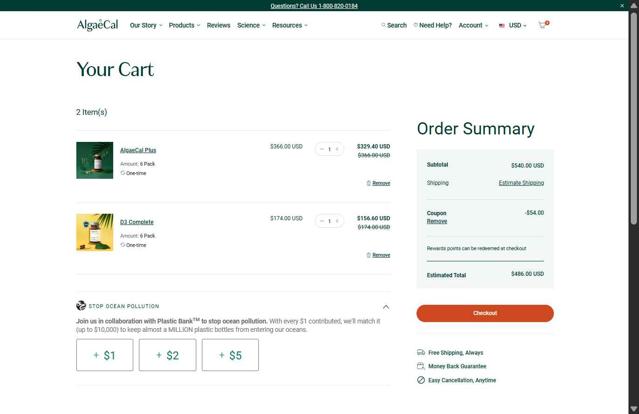Expand the Science menu

251,25
